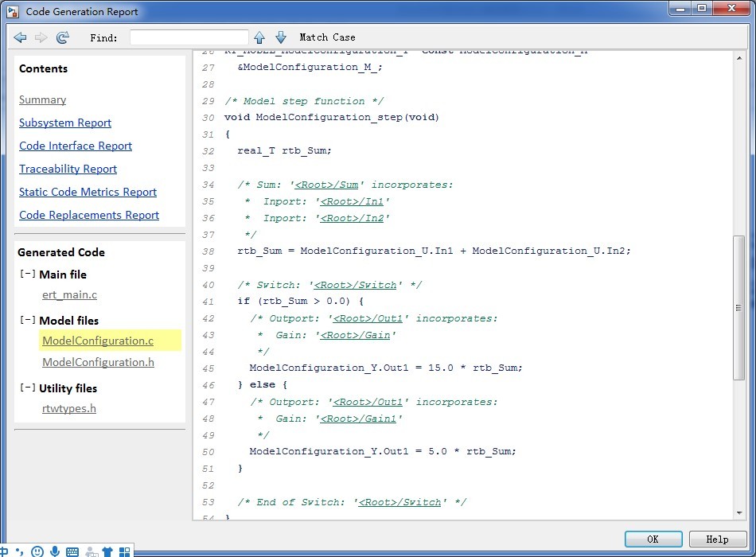Screen dimensions: 756x557
Task: Click the IME toolbox grid icon
Action: [x=124, y=551]
